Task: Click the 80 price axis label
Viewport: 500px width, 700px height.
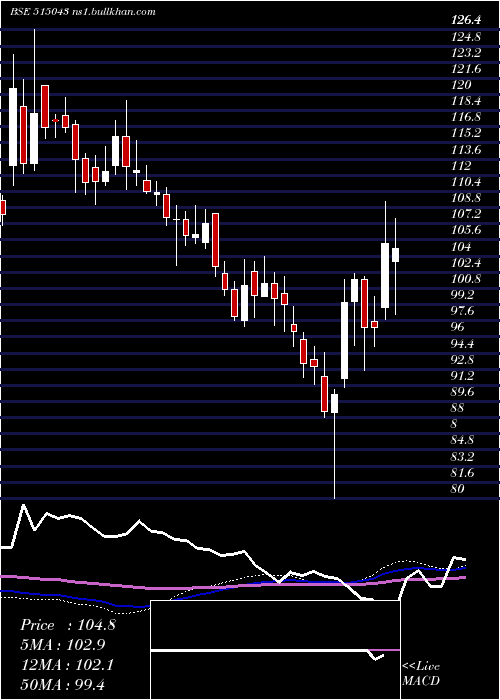Action: click(458, 488)
